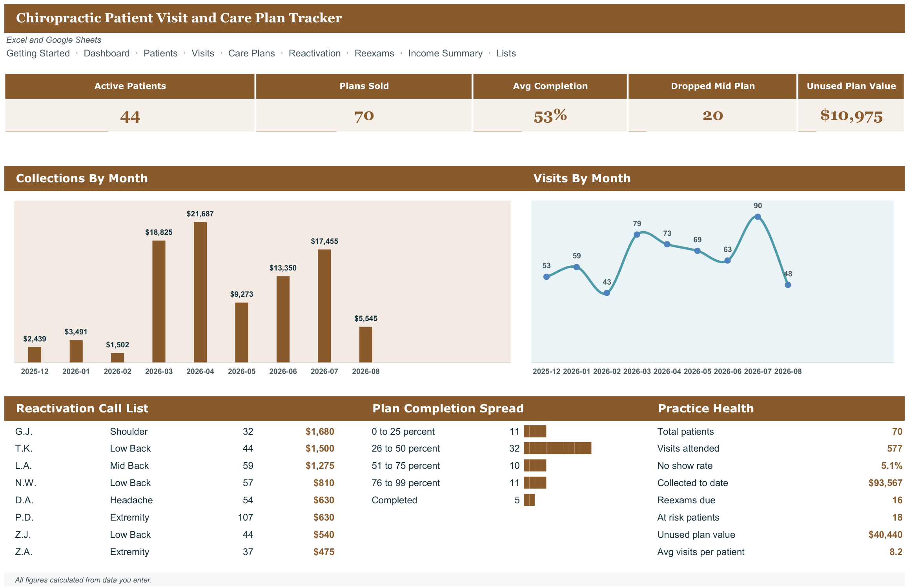Click the Reactivation Call List header
This screenshot has width=909, height=588.
[x=82, y=408]
